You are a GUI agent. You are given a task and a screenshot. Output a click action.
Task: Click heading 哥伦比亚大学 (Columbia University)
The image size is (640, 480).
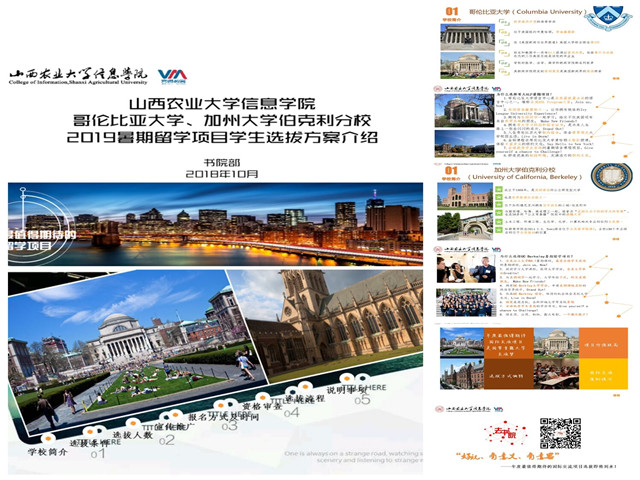pos(528,12)
